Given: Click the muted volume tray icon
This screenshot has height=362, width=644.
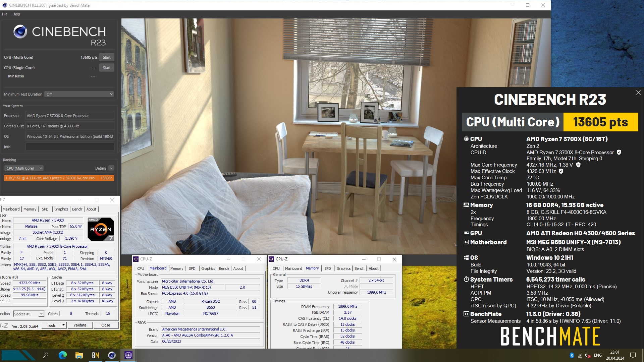Looking at the screenshot, I should pos(588,355).
